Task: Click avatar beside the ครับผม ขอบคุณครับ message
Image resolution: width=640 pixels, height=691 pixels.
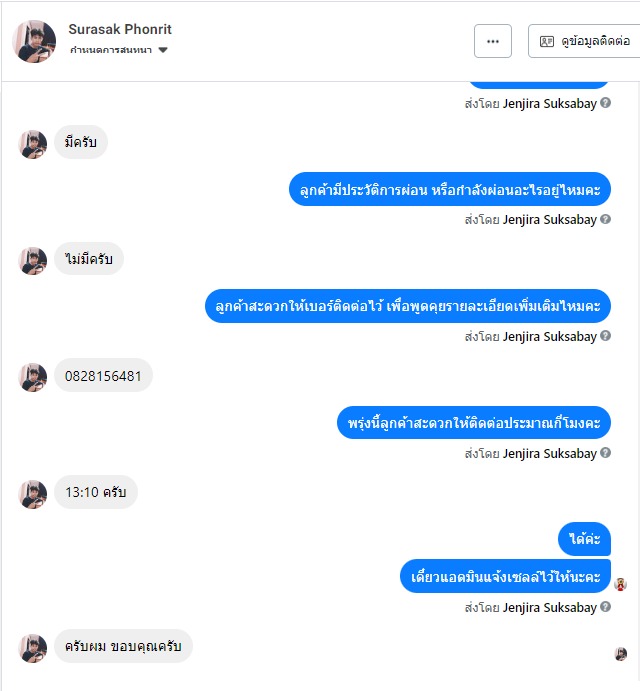Action: point(33,648)
